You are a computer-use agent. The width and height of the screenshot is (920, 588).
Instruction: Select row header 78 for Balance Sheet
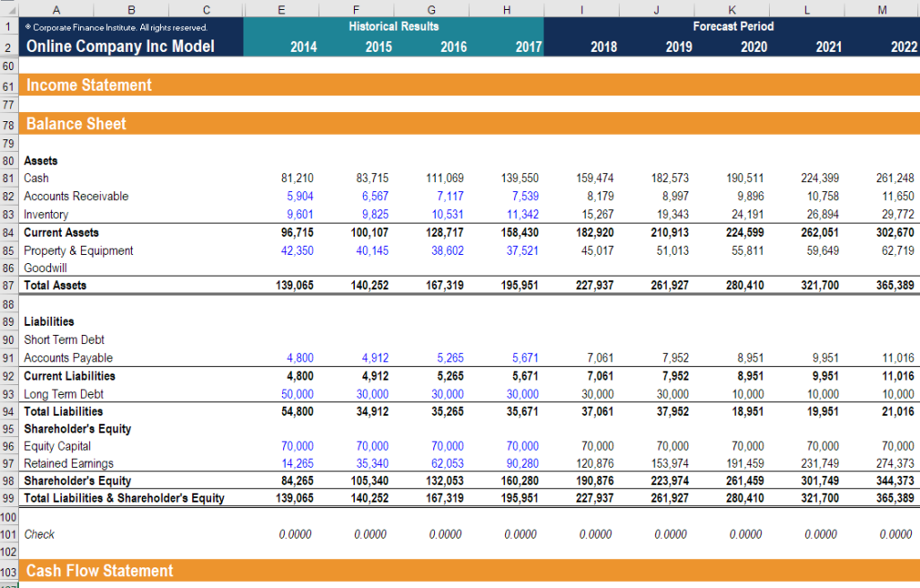tap(8, 123)
